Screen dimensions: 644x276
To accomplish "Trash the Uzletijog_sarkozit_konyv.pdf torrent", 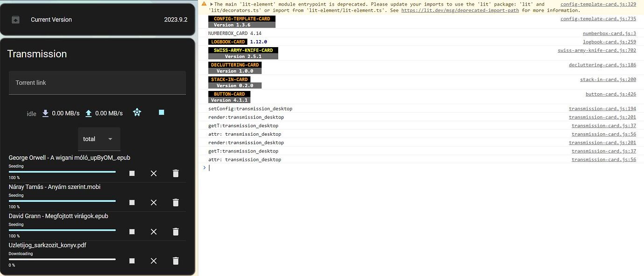I will (x=175, y=261).
